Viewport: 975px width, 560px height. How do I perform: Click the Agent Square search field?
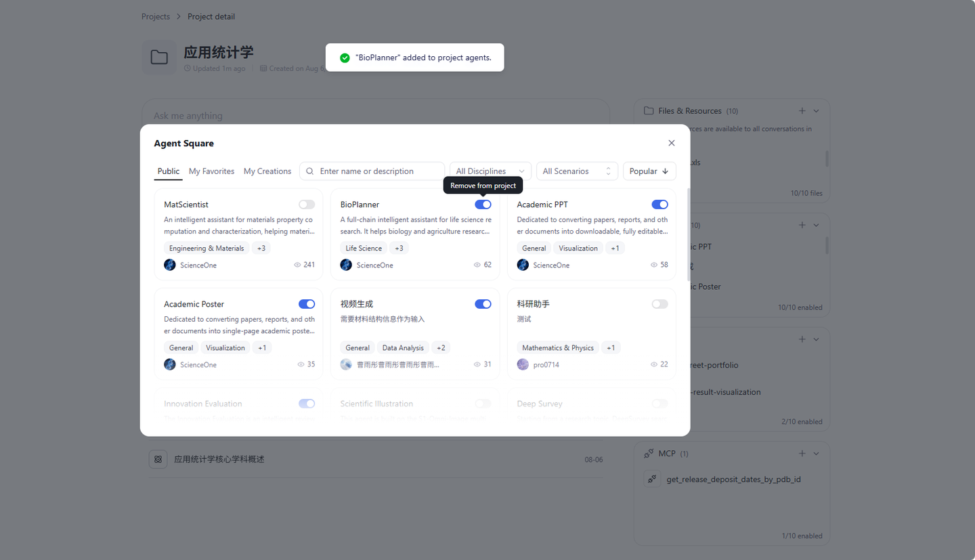pos(372,171)
